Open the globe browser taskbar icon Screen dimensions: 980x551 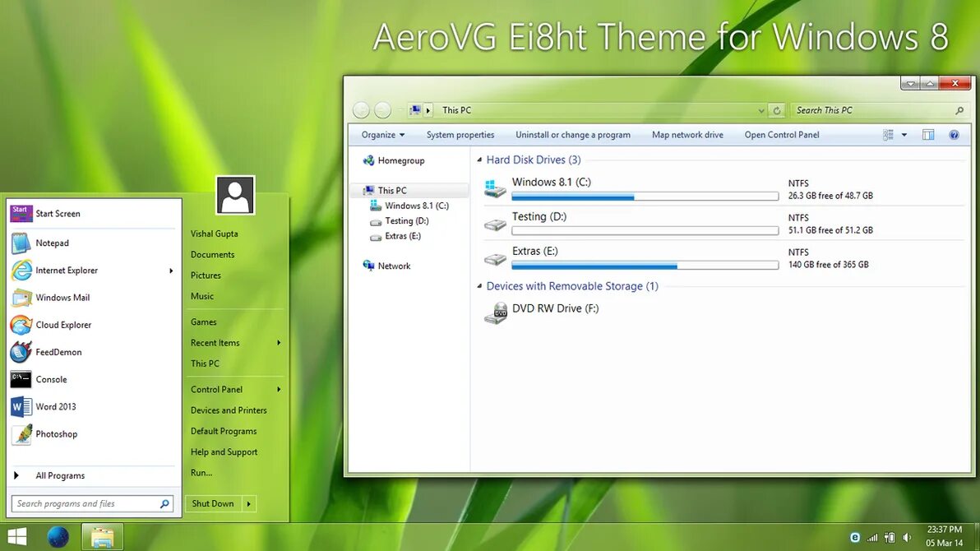point(58,537)
